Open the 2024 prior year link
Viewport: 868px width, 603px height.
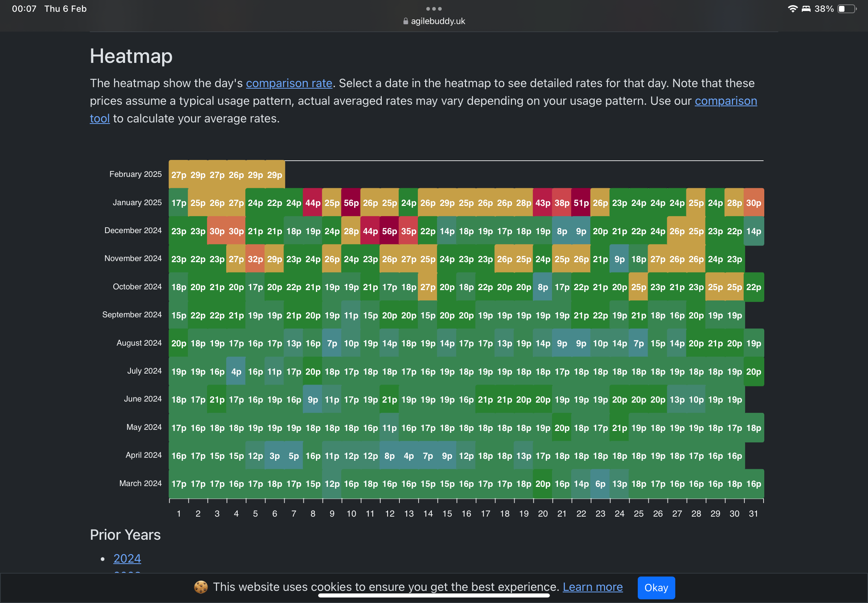coord(127,558)
